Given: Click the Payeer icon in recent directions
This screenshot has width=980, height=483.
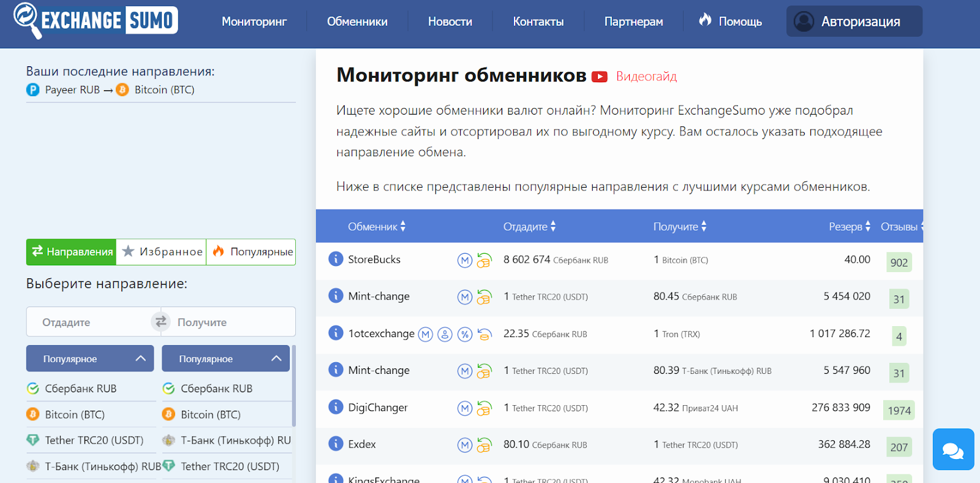Looking at the screenshot, I should (x=33, y=90).
